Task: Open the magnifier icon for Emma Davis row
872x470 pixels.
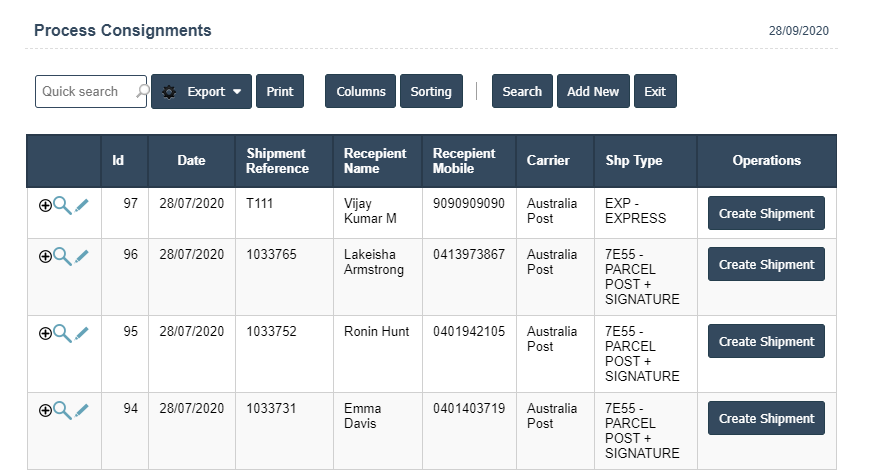Action: coord(62,410)
